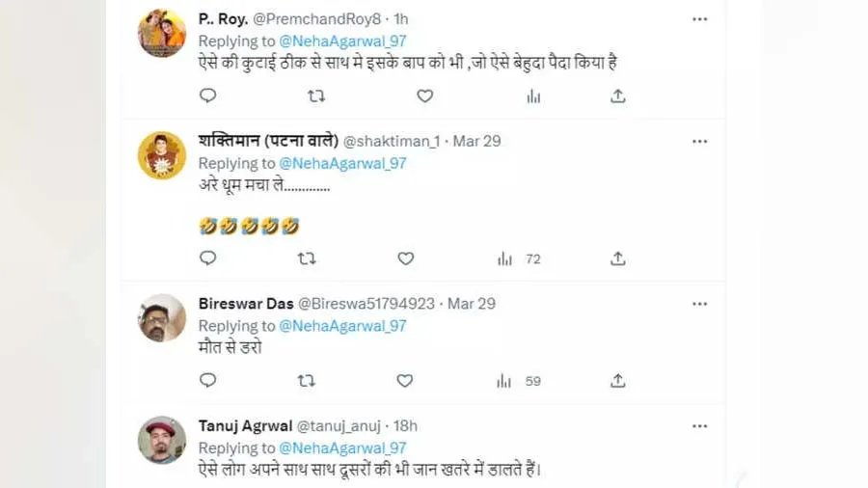Image resolution: width=868 pixels, height=488 pixels.
Task: Share Bireswar Das's tweet
Action: (618, 381)
